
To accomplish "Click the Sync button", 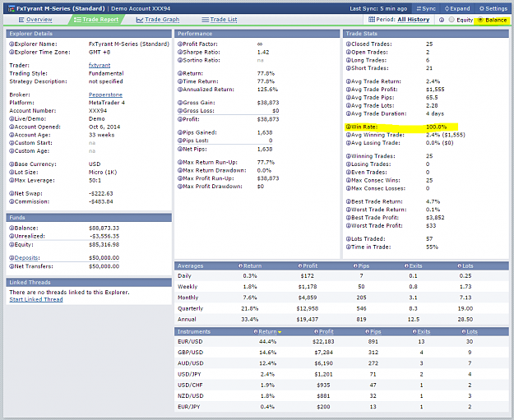I will (x=426, y=8).
